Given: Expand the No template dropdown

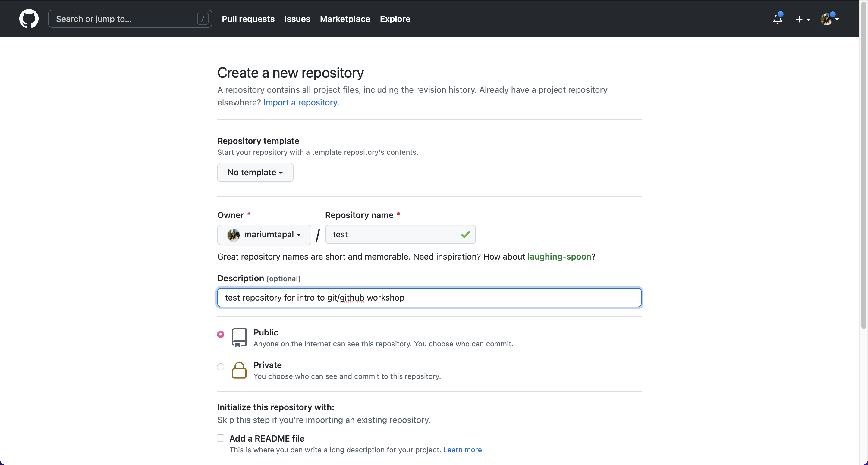Looking at the screenshot, I should click(255, 172).
